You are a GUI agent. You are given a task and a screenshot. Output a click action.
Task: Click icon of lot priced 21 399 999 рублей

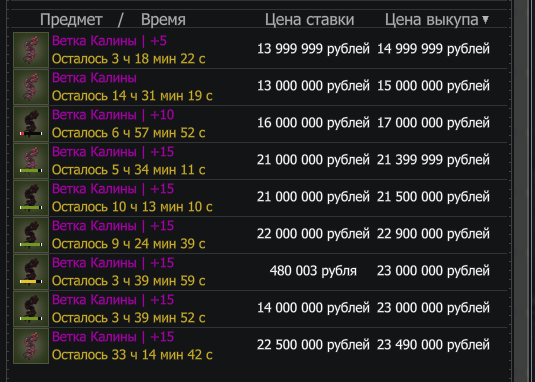click(31, 161)
